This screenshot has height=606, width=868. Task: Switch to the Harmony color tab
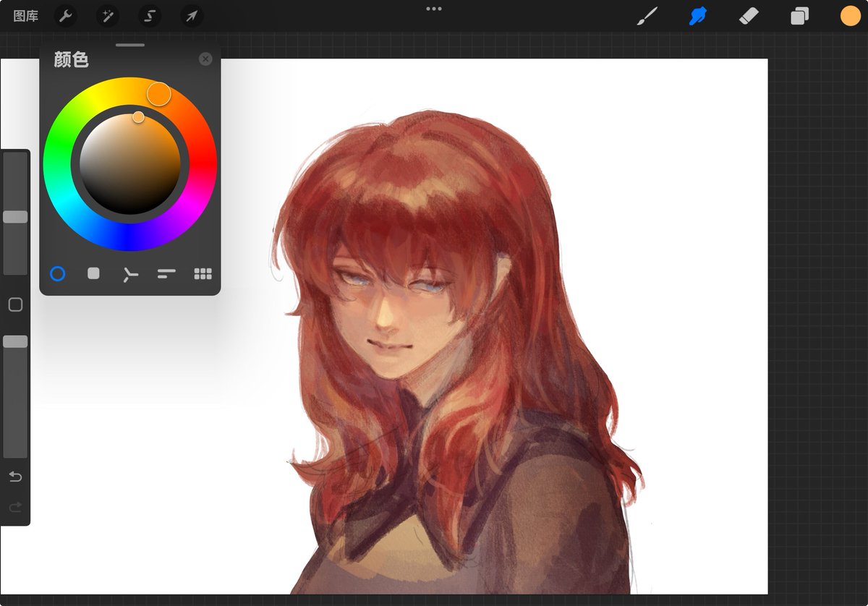130,273
